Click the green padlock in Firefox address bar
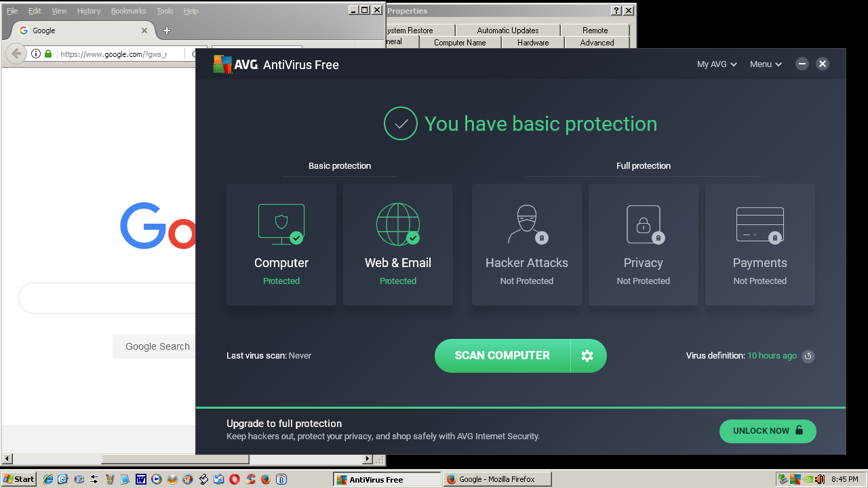Screen dimensions: 868x488 pos(48,54)
